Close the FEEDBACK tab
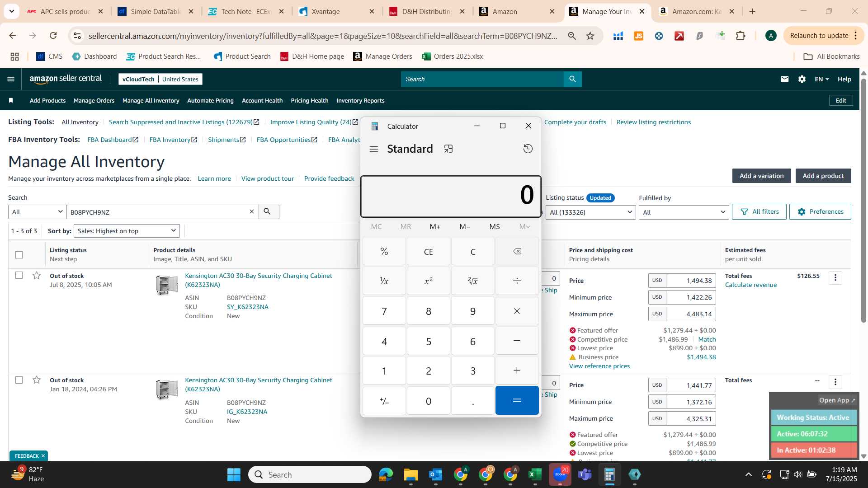868x488 pixels. point(43,456)
